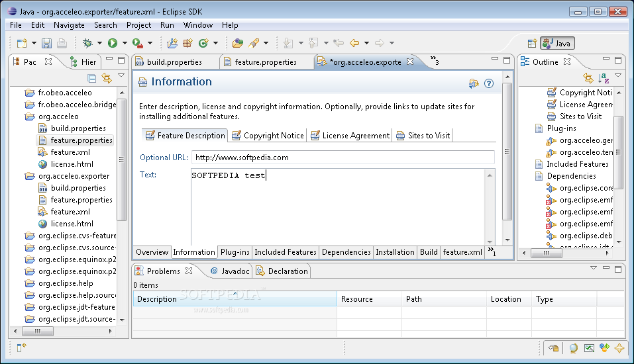Open the Navigate menu
Screen dimensions: 634x364
point(69,25)
